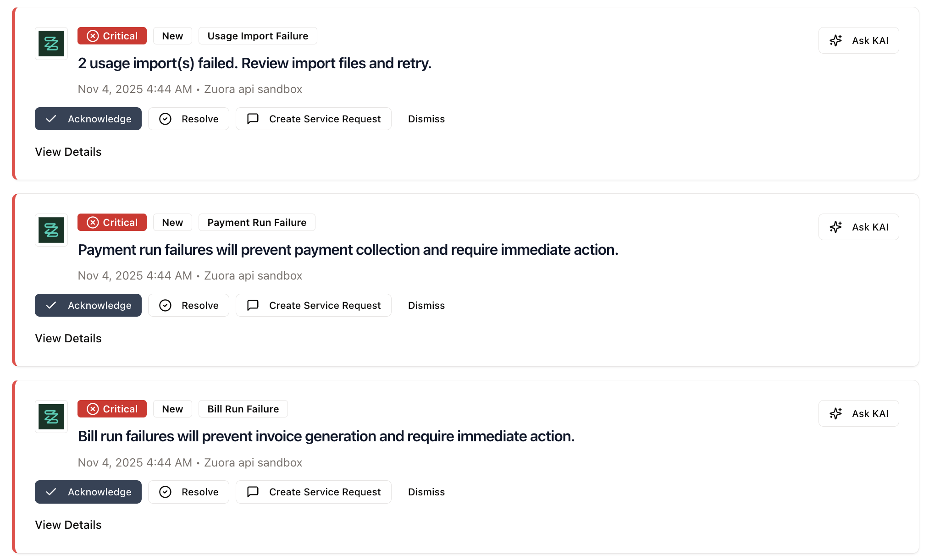
Task: Click Zuora logo icon on Usage Import alert
Action: (51, 44)
